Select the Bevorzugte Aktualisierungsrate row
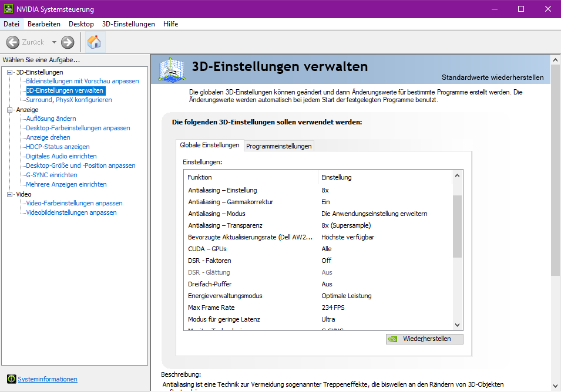561x392 pixels. pos(318,237)
